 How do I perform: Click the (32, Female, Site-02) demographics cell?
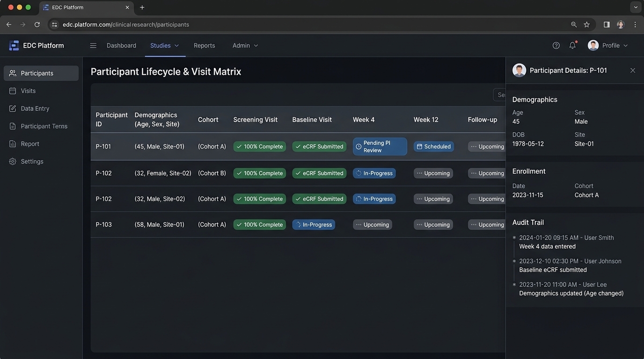click(163, 173)
